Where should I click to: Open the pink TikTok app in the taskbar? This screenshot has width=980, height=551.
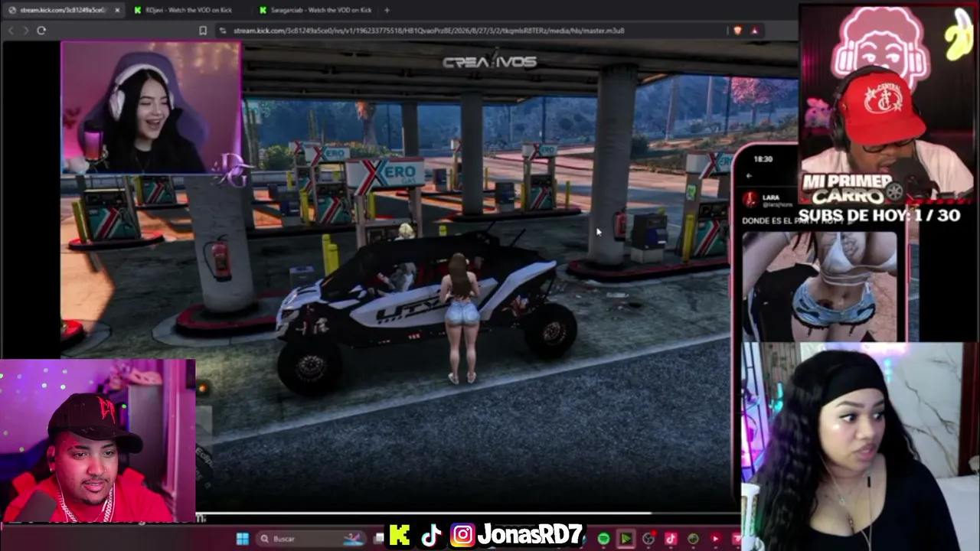(x=671, y=539)
